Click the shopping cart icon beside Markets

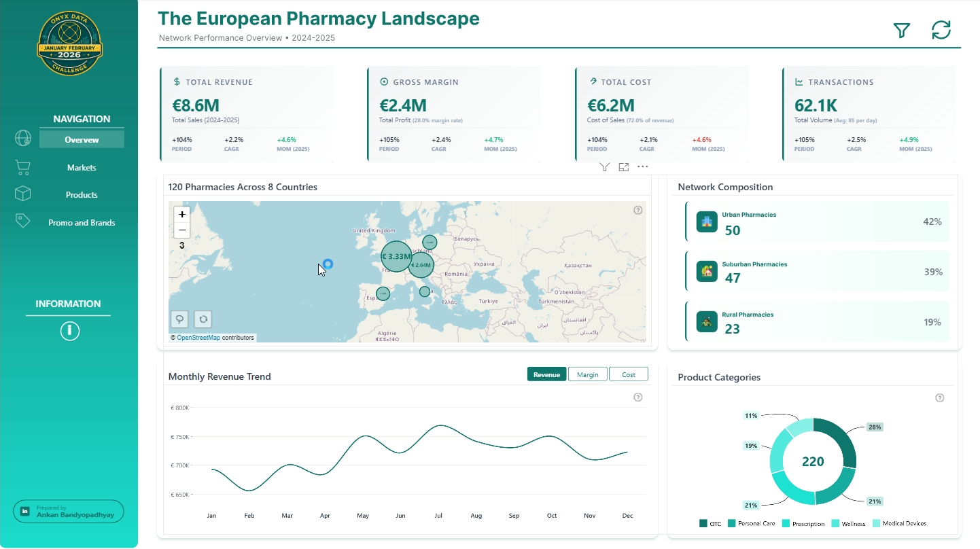pyautogui.click(x=22, y=166)
